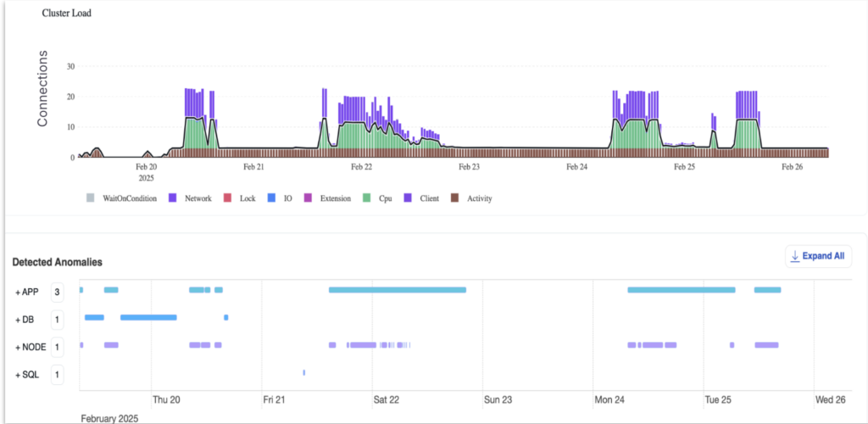Screen dimensions: 868x424
Task: Click the Feb 26 chart axis label
Action: pos(793,166)
